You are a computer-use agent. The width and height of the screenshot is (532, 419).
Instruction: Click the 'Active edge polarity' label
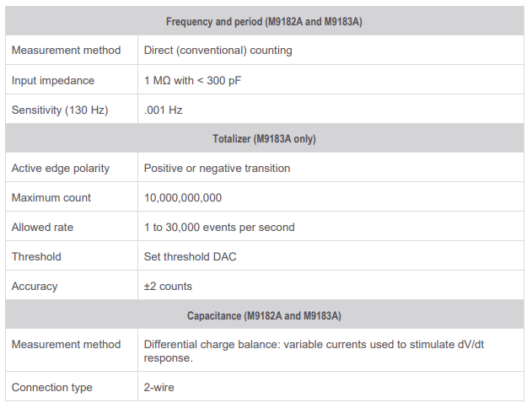click(61, 168)
